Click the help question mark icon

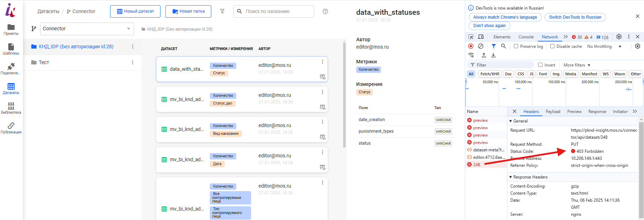click(325, 11)
